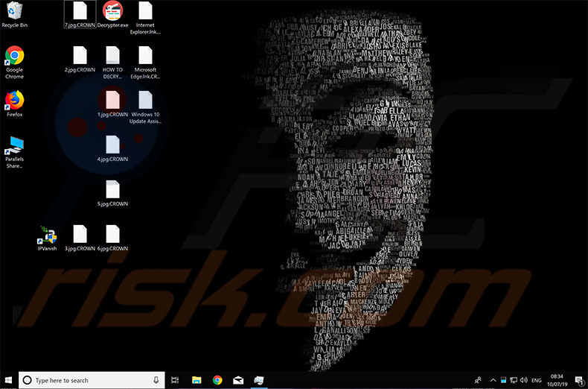Open File Explorer from taskbar
The image size is (588, 389).
click(196, 380)
